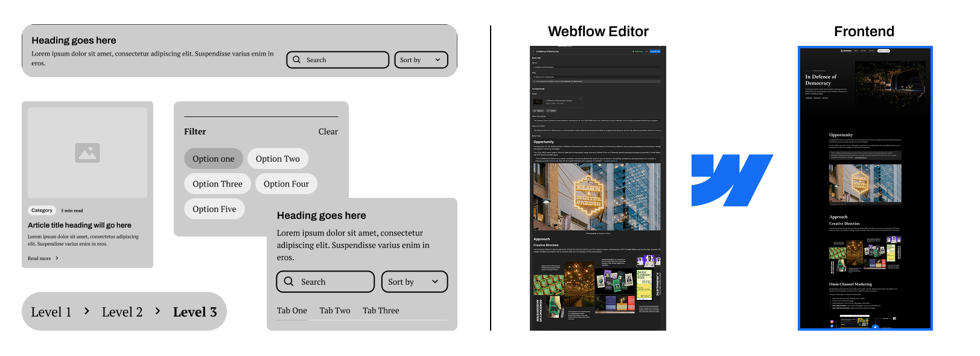Click the blue Publish now button in Webflow Editor

tap(655, 51)
